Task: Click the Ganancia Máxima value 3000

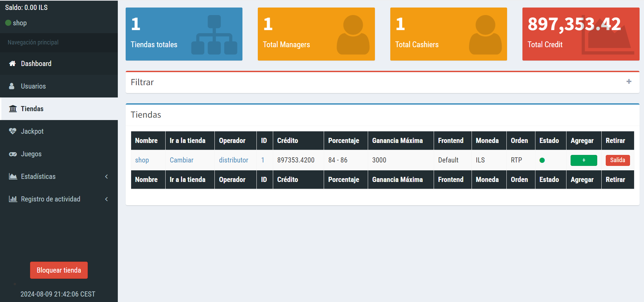Action: [379, 160]
